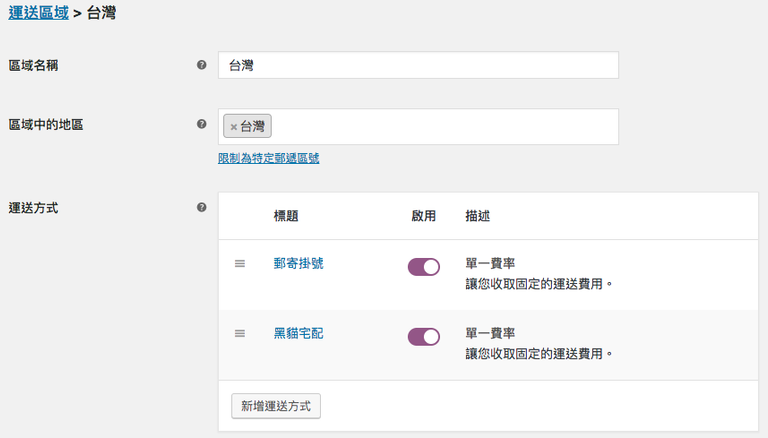Click drag handle for 黑貓宅配 row
This screenshot has width=768, height=438.
240,334
